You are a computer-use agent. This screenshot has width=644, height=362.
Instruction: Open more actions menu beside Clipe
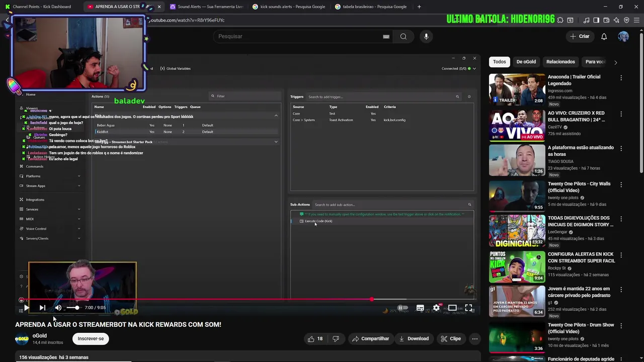tap(474, 339)
